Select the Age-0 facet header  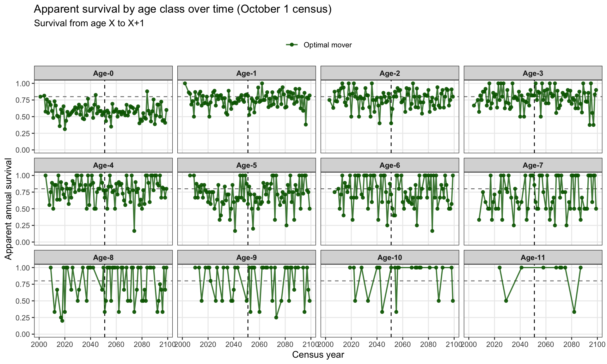[x=103, y=73]
